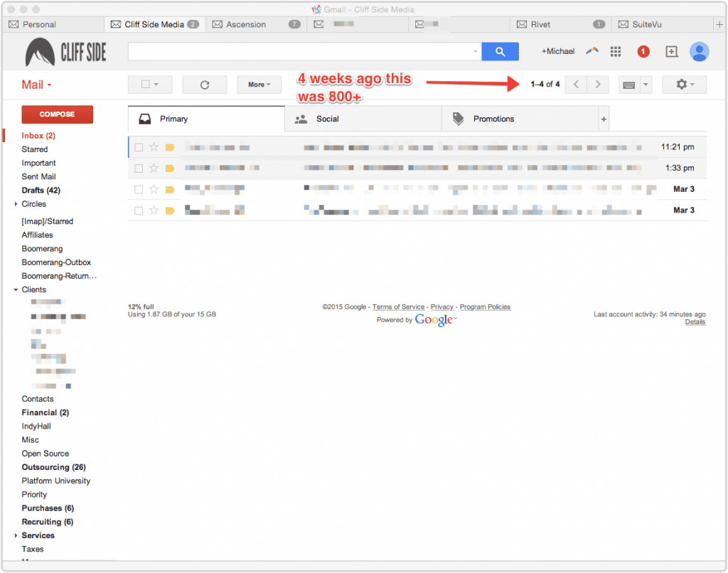The image size is (728, 573).
Task: Star the 11:21 pm email
Action: 154,147
